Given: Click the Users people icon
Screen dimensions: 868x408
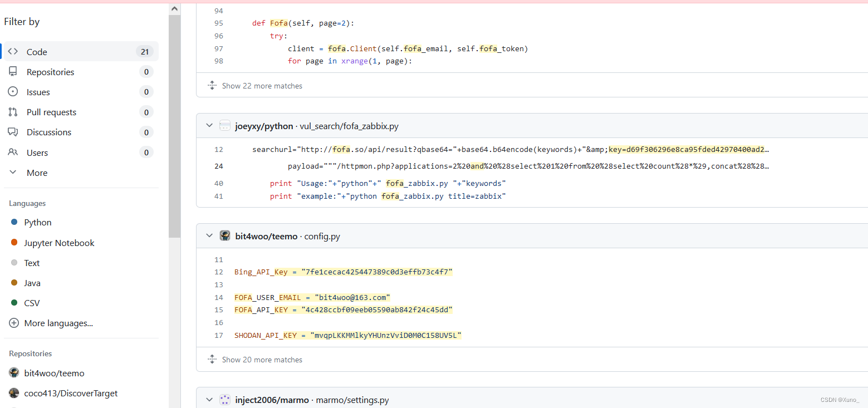Looking at the screenshot, I should (13, 152).
